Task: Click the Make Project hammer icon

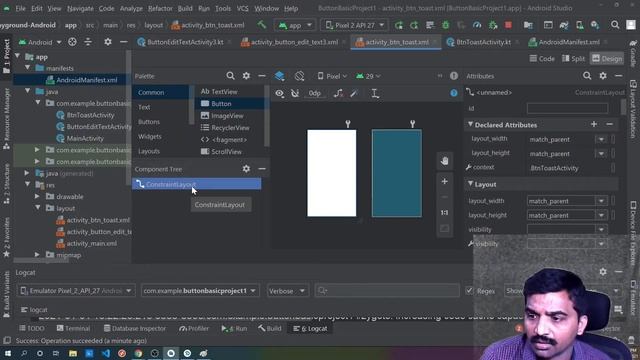Action: pos(262,25)
